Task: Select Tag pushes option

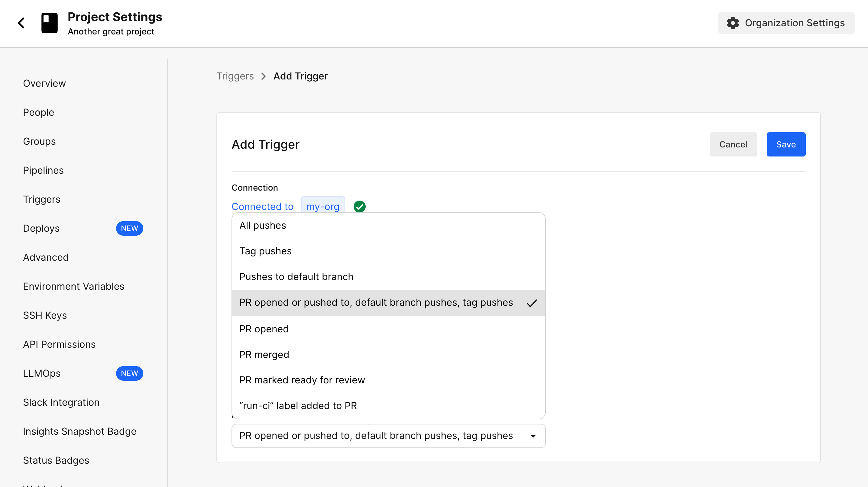Action: [388, 251]
